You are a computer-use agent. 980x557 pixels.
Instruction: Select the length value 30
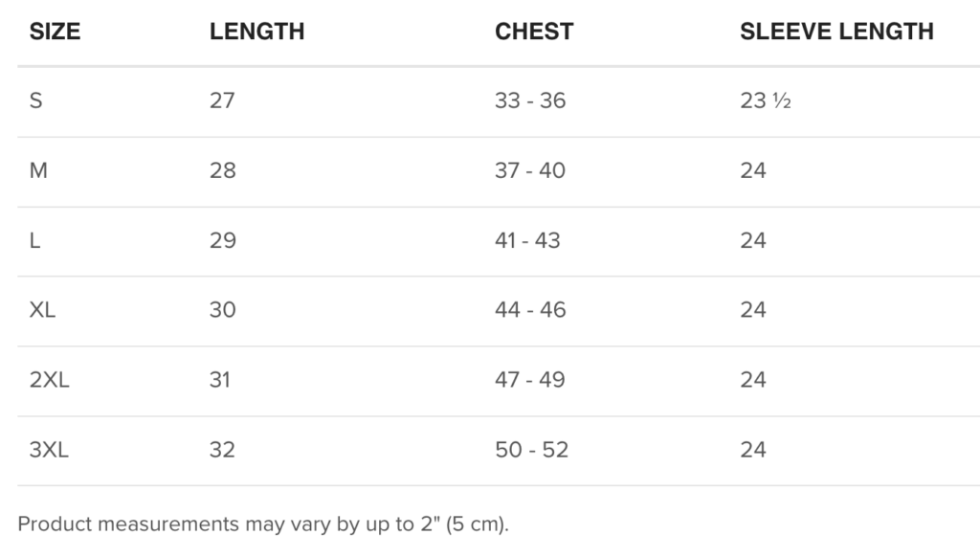coord(222,310)
